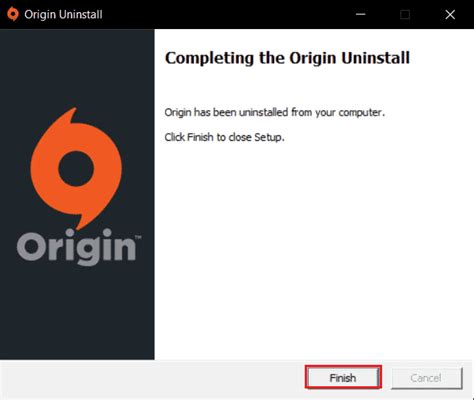Click the dark center hole of swirl logo
The width and height of the screenshot is (474, 400).
tap(76, 168)
